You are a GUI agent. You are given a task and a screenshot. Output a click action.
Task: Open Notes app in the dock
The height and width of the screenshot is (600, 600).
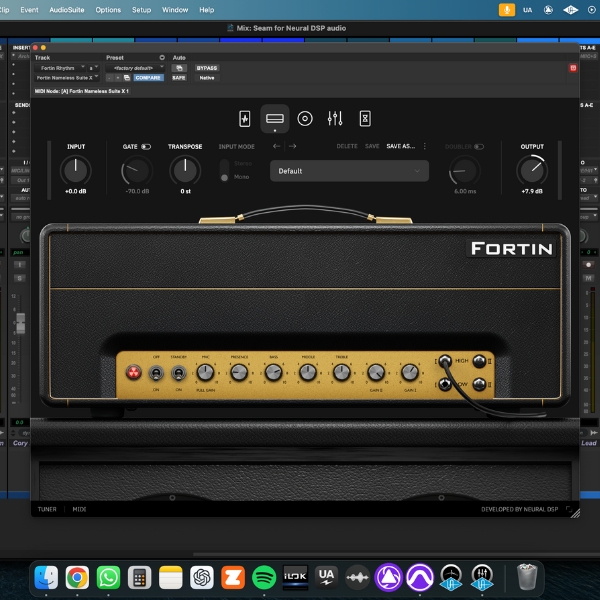[171, 577]
